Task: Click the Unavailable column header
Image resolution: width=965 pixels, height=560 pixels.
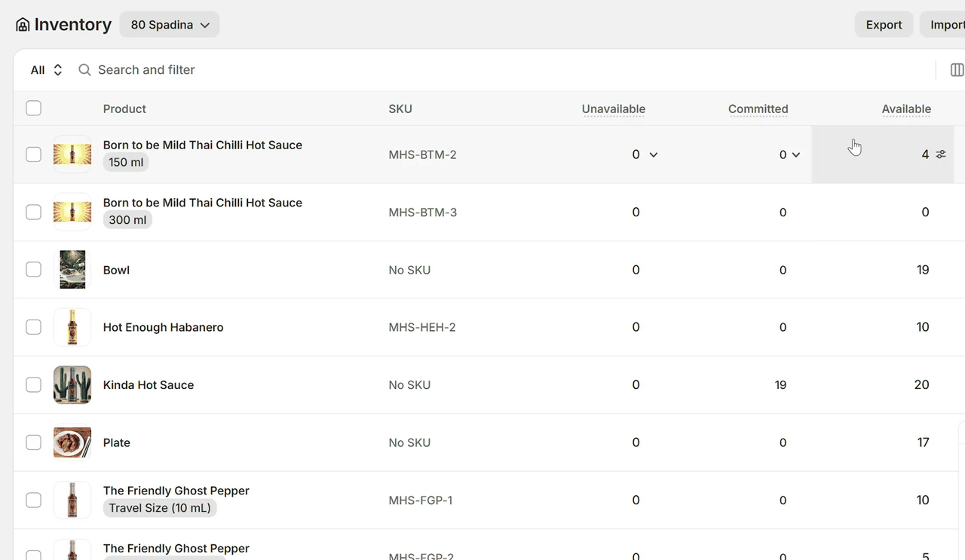Action: pos(614,109)
